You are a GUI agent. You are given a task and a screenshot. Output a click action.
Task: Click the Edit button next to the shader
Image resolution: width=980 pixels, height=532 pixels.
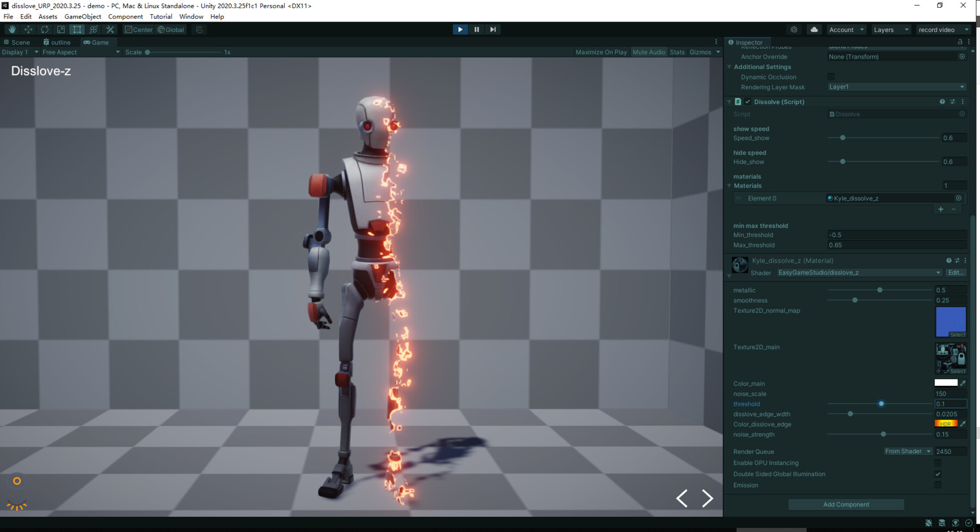[956, 273]
